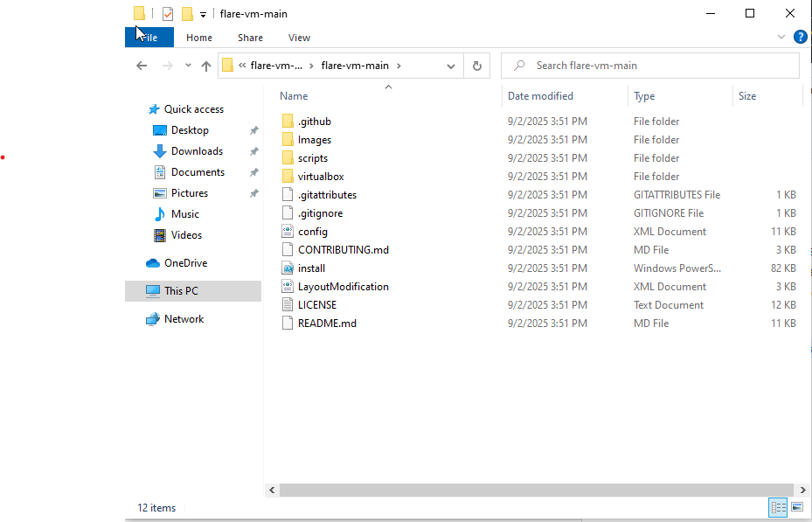
Task: Expand the chevron after flare-vm-main breadcrumb
Action: click(x=399, y=66)
